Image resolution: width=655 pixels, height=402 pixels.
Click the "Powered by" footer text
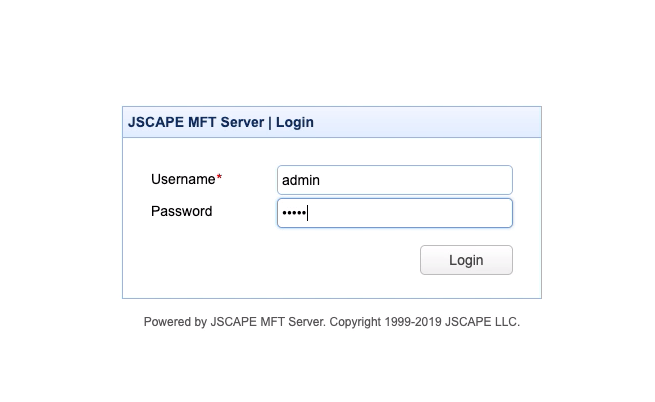[x=175, y=323]
